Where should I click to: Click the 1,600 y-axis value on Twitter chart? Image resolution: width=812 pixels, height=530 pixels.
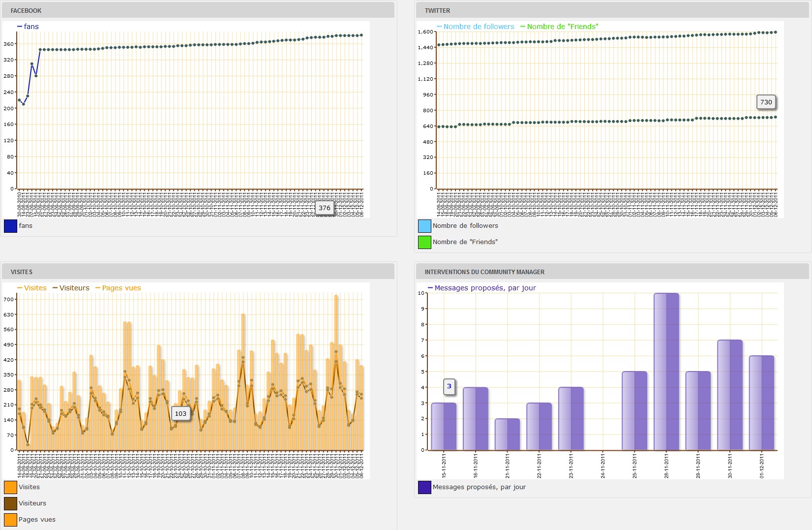click(x=425, y=32)
